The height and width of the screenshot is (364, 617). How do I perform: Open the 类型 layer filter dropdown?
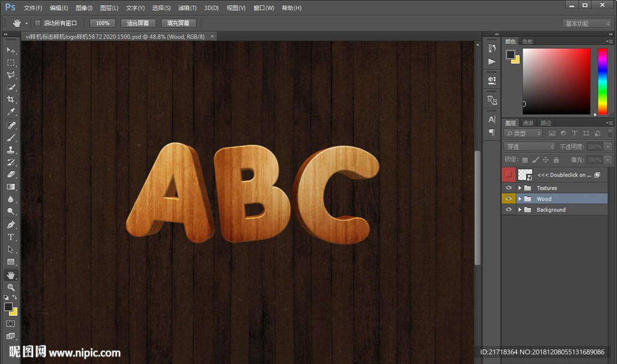(523, 133)
